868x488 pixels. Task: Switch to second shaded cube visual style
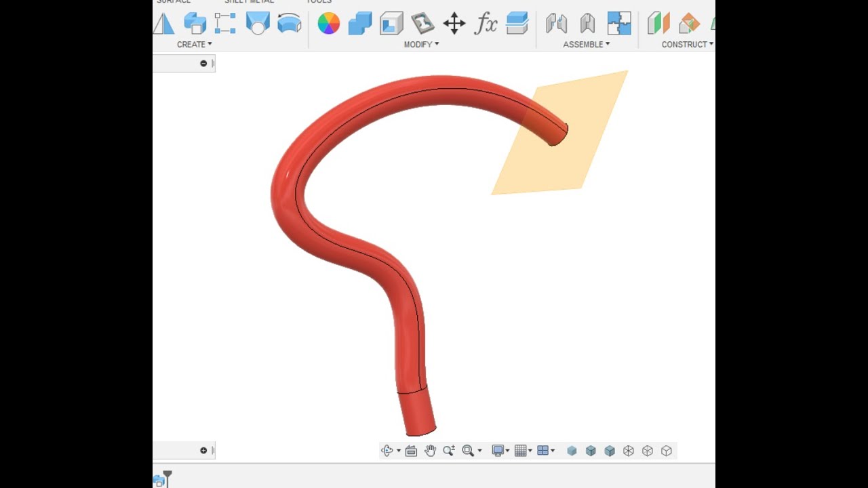point(591,451)
